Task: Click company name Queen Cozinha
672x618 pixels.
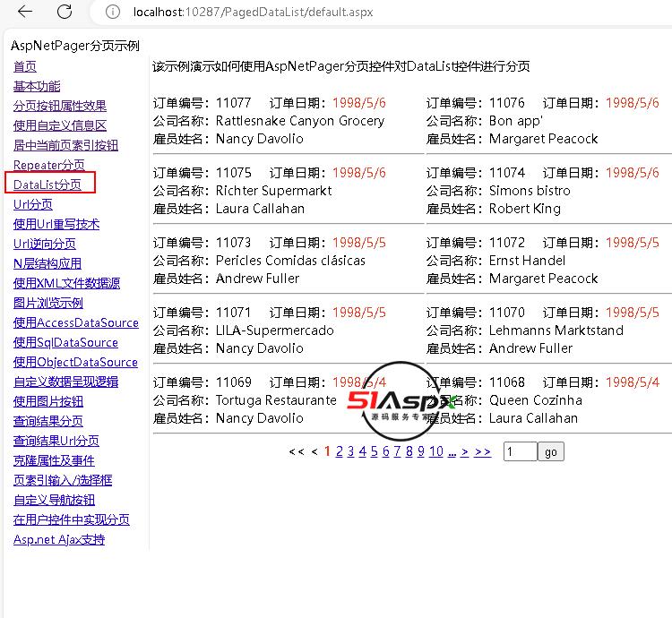Action: point(536,400)
